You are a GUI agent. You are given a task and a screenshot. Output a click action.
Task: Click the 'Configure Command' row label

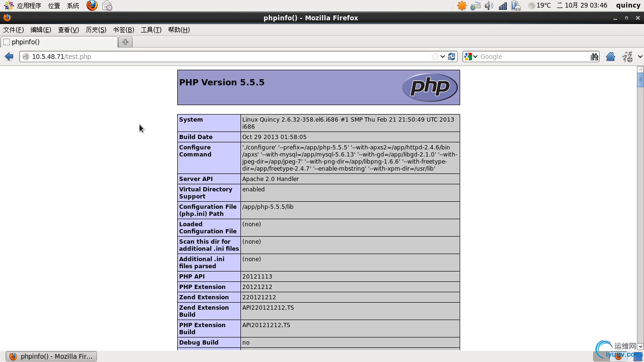(x=195, y=151)
